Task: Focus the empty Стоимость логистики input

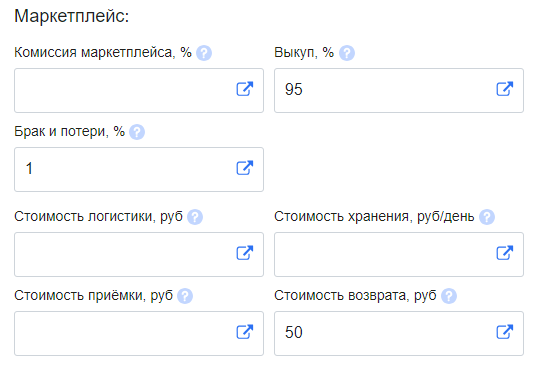Action: [139, 254]
